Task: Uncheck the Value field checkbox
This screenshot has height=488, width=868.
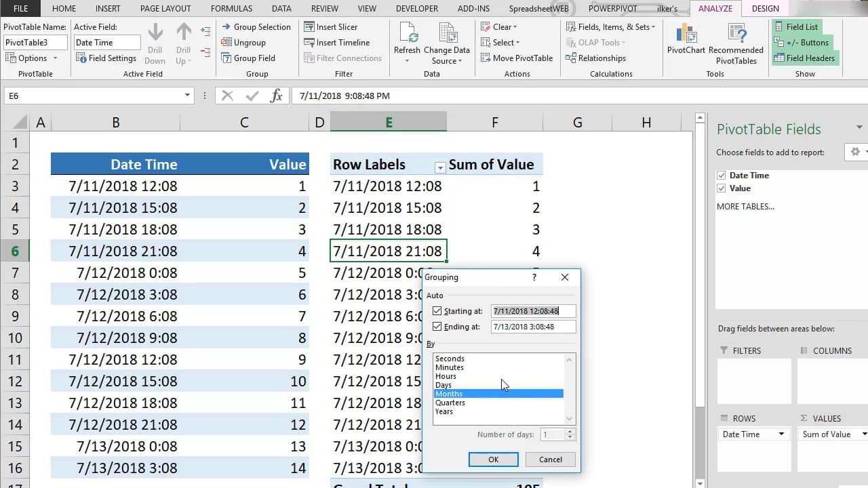Action: pos(722,188)
